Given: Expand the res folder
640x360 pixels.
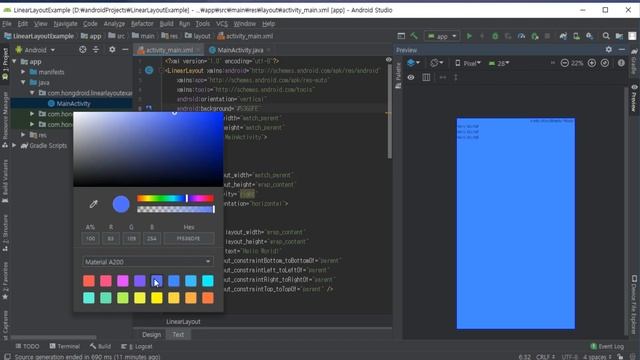Looking at the screenshot, I should (23, 135).
